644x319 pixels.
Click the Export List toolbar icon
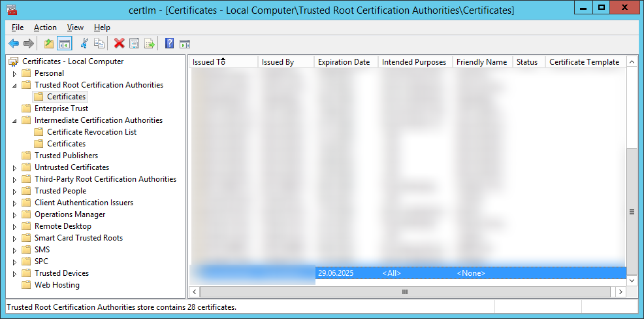[x=150, y=44]
